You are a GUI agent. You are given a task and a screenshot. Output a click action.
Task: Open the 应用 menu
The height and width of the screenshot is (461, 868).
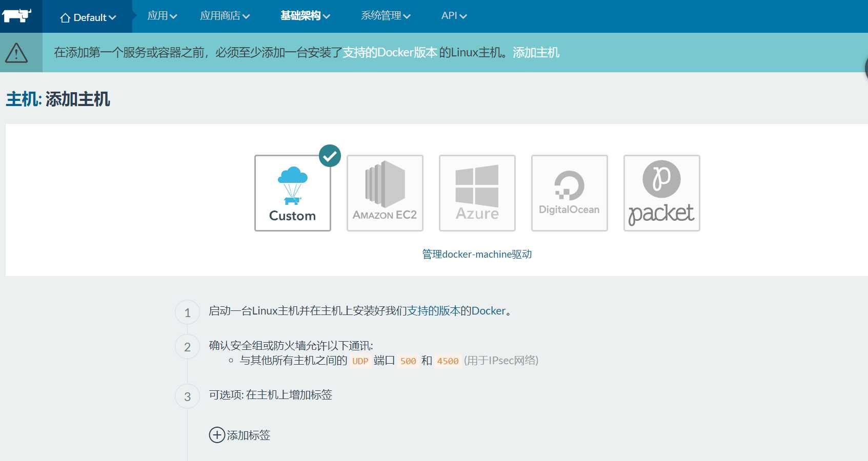(x=162, y=16)
